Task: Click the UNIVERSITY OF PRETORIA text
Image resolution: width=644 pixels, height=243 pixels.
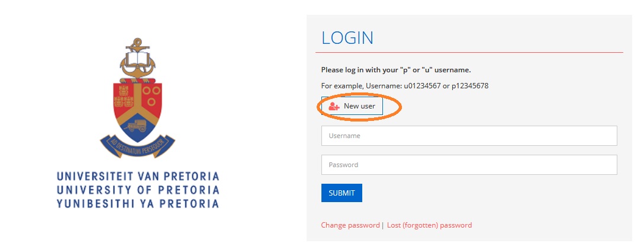Action: click(x=138, y=190)
